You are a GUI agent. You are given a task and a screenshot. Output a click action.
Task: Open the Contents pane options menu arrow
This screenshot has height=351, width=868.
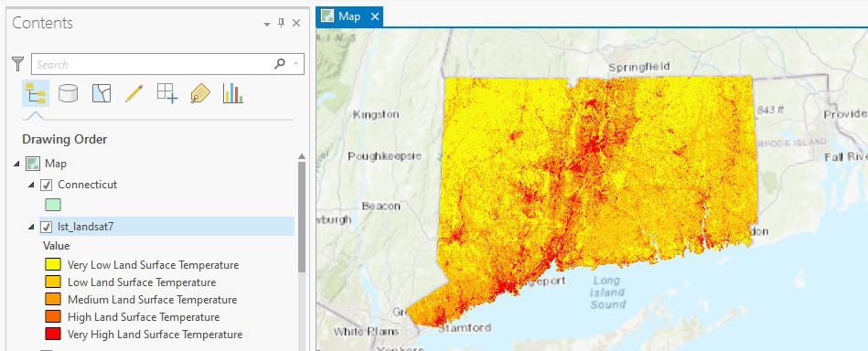point(267,24)
